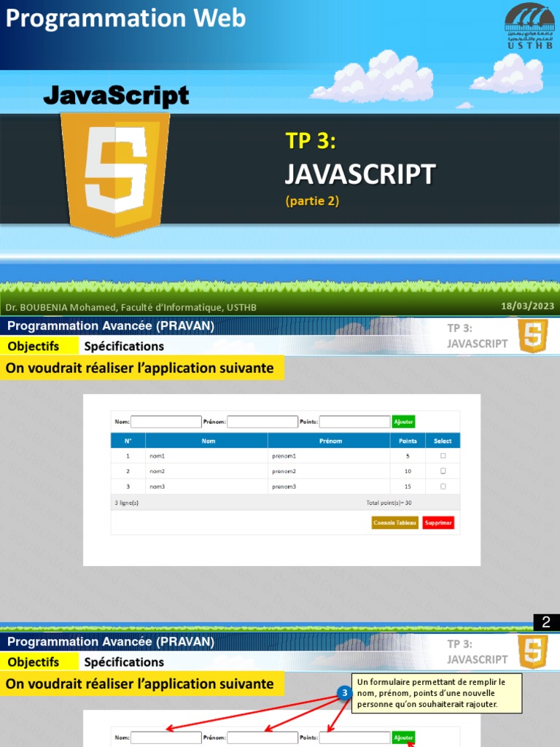The image size is (560, 747).
Task: Click the Nom input field on the callout slide
Action: tap(166, 738)
